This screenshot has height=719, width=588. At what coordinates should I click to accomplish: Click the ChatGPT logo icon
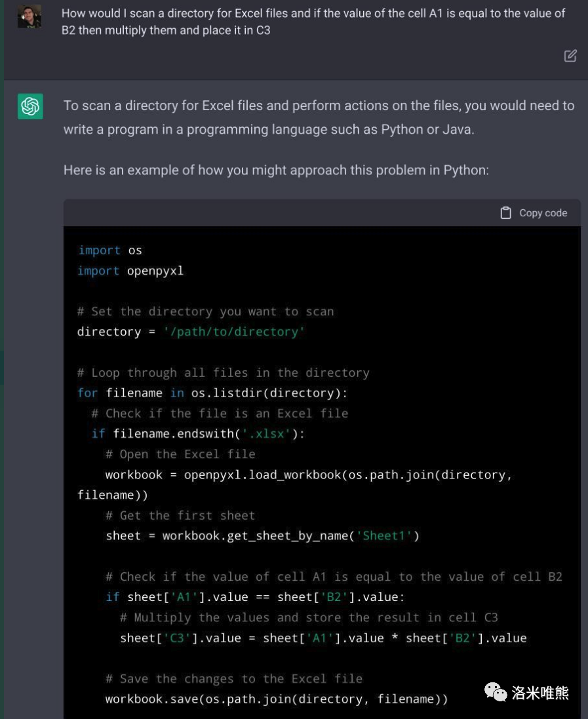click(30, 106)
